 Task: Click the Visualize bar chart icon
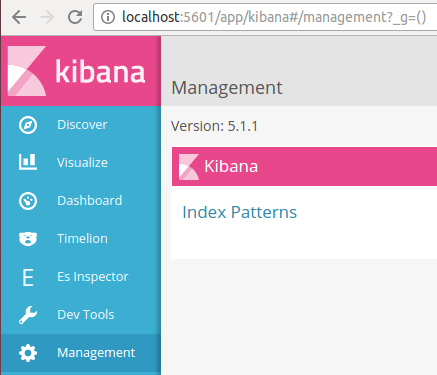coord(28,162)
